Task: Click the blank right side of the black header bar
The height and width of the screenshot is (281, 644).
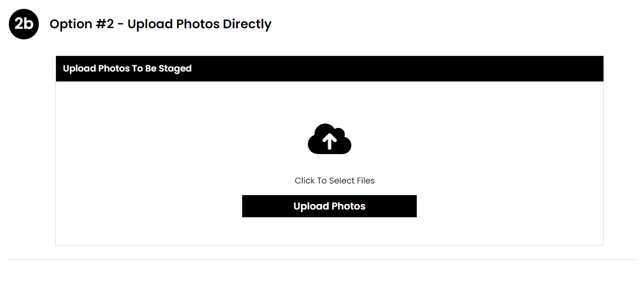Action: click(x=452, y=69)
